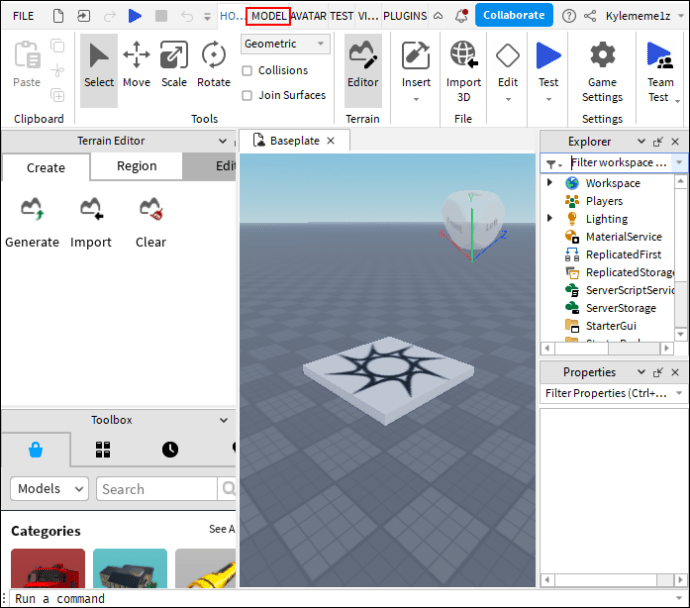Open the Toolbox recent clock tab
Viewport: 690px width, 608px height.
[170, 449]
